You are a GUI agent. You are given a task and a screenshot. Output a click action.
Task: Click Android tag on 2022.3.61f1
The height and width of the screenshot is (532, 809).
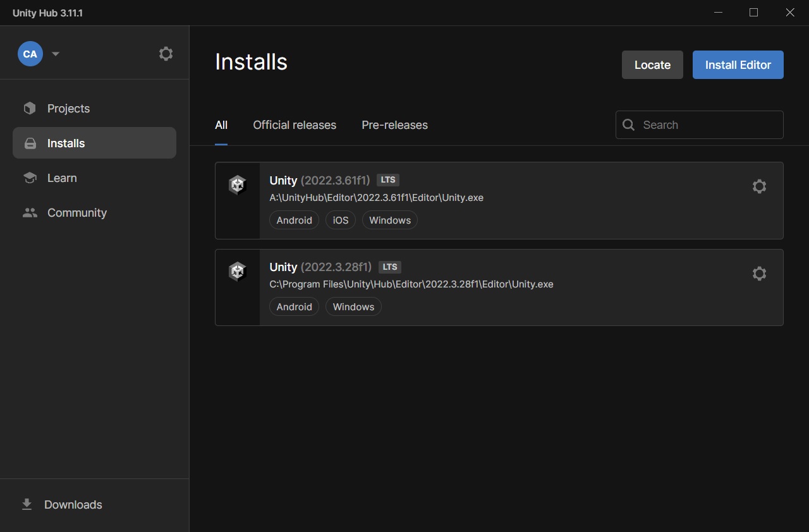[x=295, y=220]
